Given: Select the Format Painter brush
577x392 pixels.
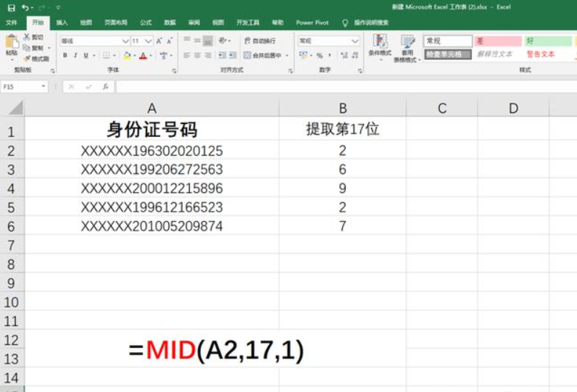Looking at the screenshot, I should coord(27,59).
